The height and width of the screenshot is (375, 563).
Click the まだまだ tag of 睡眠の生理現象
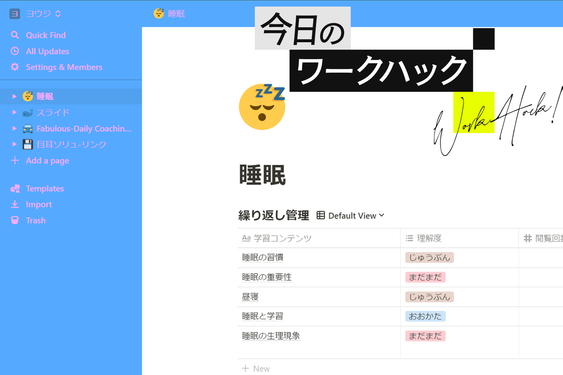point(425,336)
